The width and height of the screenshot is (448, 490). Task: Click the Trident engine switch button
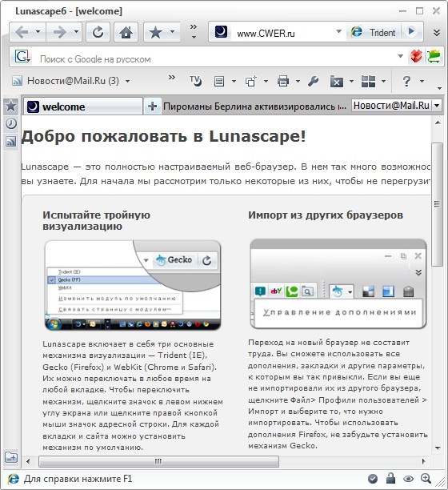tap(374, 32)
